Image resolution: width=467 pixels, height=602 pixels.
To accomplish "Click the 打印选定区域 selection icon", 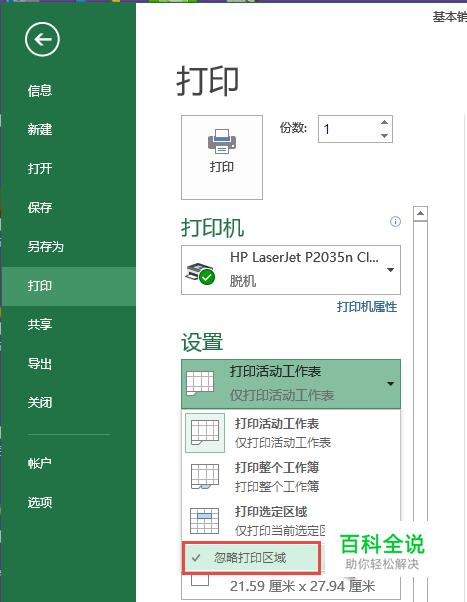I will 205,521.
